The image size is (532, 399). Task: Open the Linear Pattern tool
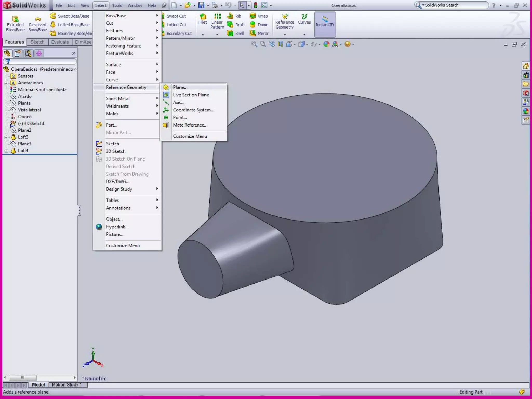click(x=217, y=17)
